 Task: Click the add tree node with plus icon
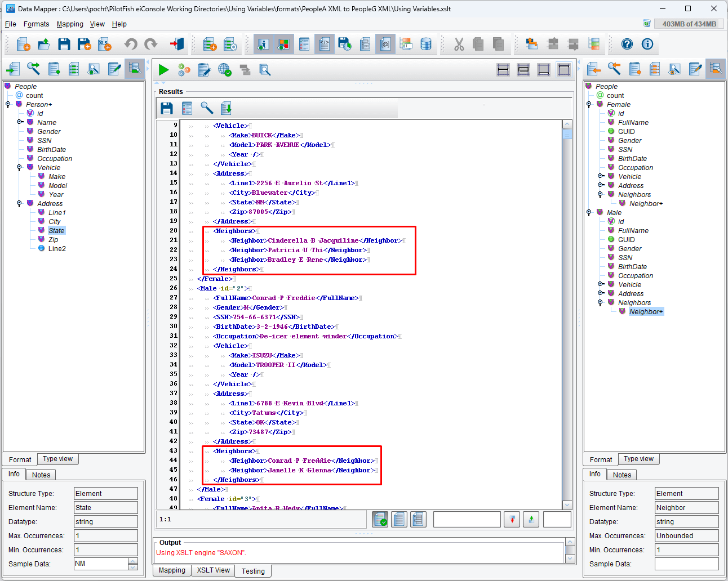pyautogui.click(x=210, y=44)
